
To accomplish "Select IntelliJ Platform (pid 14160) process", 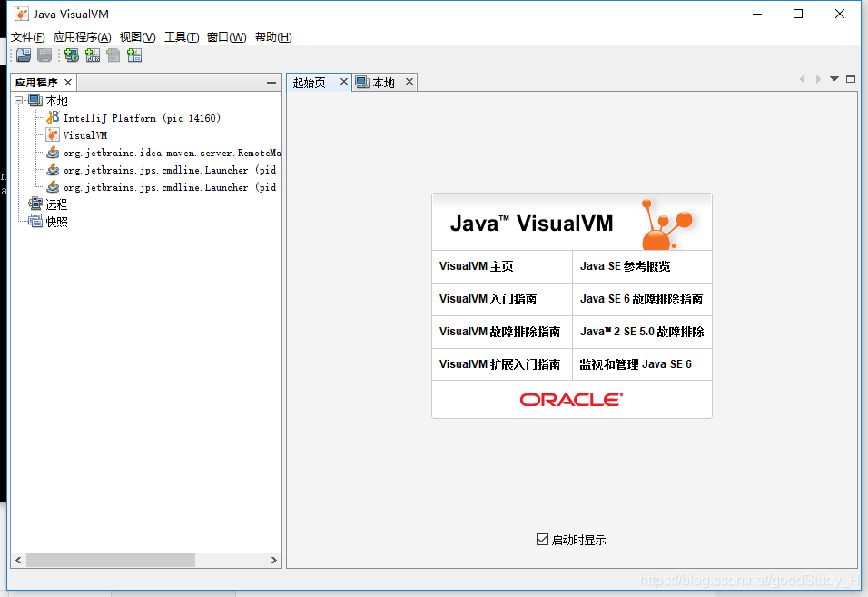I will coord(142,118).
